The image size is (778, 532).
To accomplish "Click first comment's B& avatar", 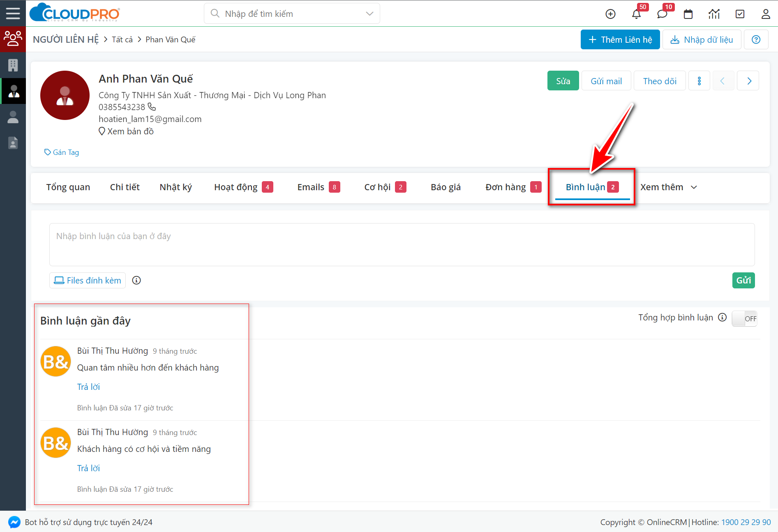I will point(56,362).
